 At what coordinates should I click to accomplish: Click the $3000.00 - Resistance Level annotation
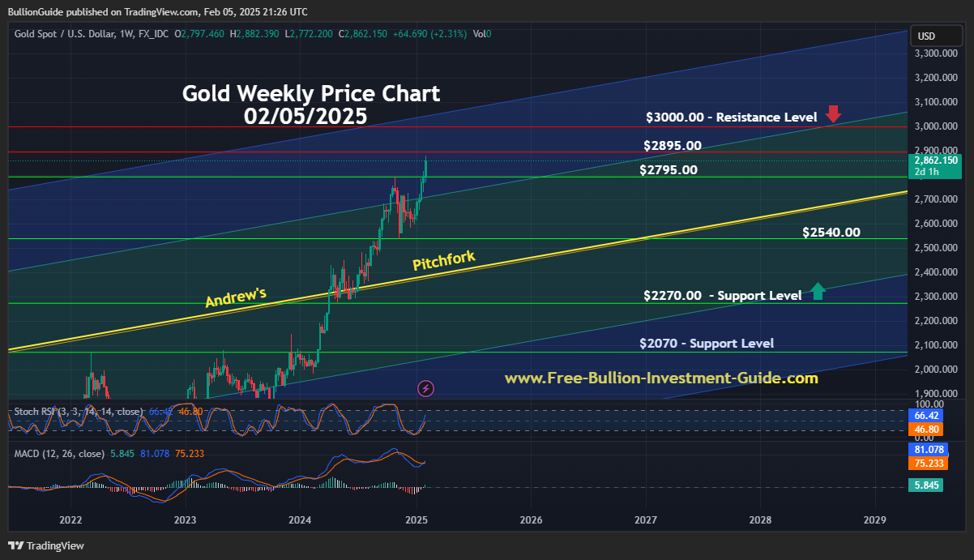pos(731,117)
